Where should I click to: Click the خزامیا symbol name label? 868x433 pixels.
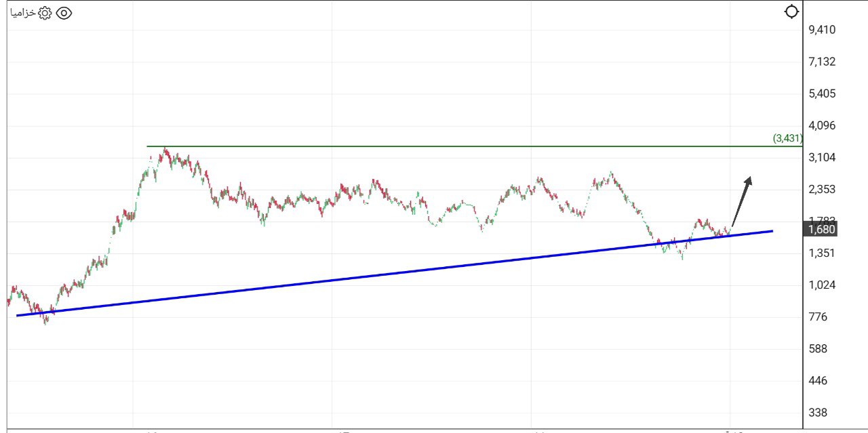click(22, 13)
